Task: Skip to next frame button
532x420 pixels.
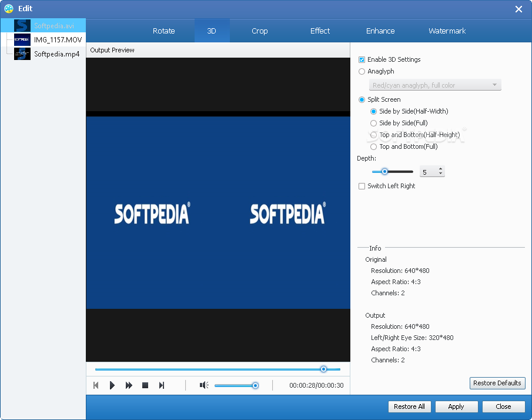Action: tap(162, 385)
